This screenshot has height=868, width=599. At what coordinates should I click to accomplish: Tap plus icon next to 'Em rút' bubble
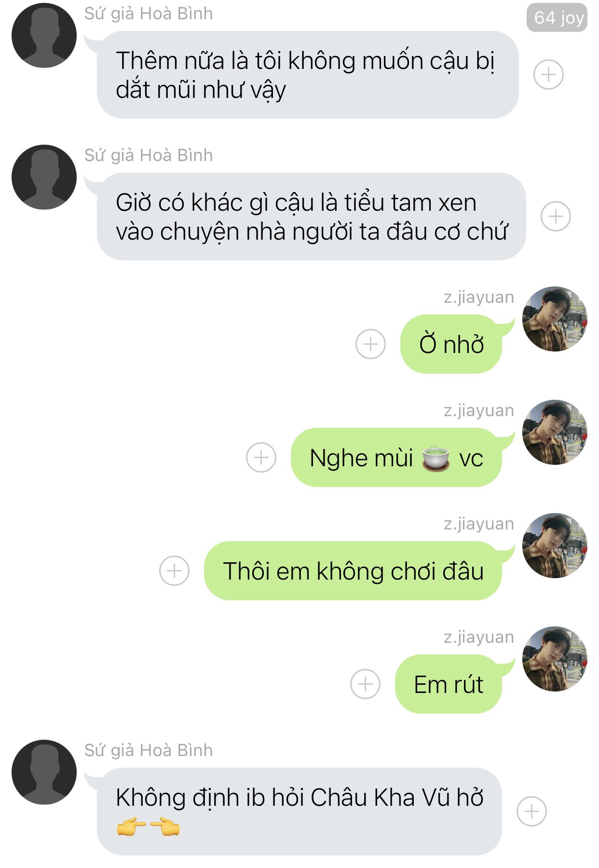pyautogui.click(x=365, y=684)
